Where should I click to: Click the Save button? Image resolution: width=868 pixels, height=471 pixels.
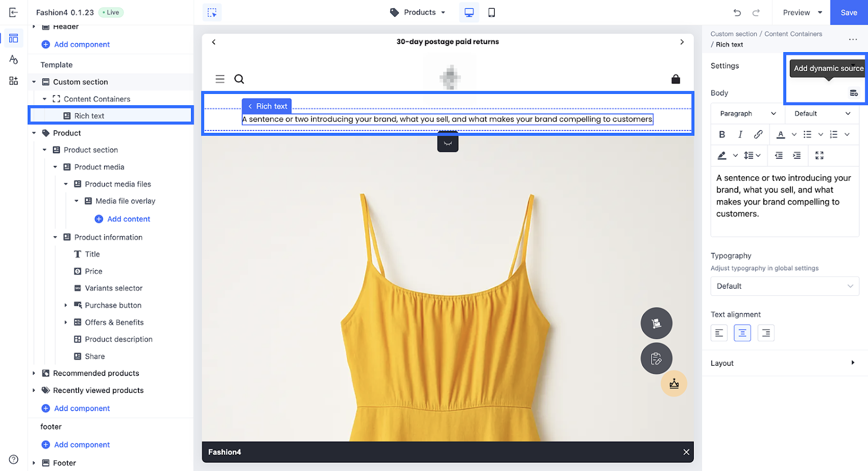click(x=848, y=12)
